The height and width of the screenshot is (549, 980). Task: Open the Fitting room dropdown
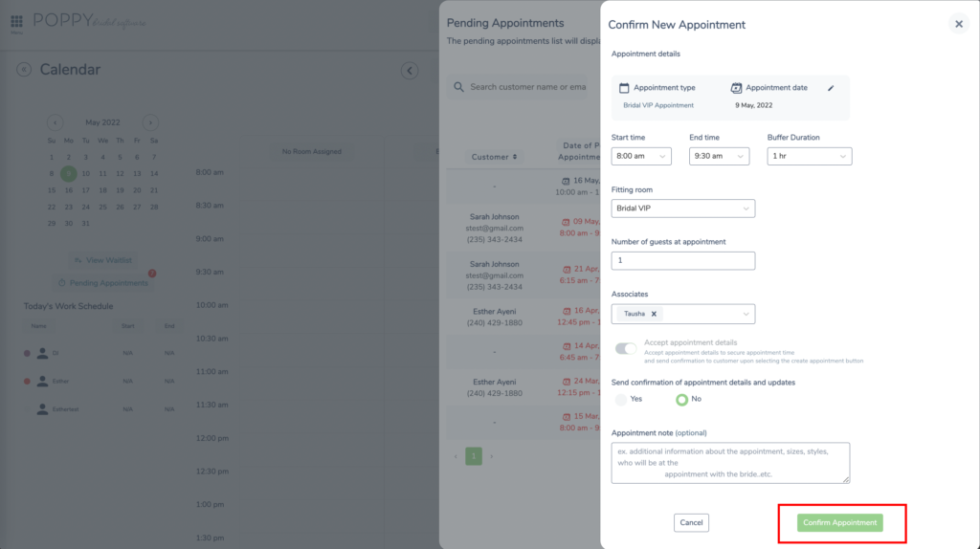click(x=683, y=209)
